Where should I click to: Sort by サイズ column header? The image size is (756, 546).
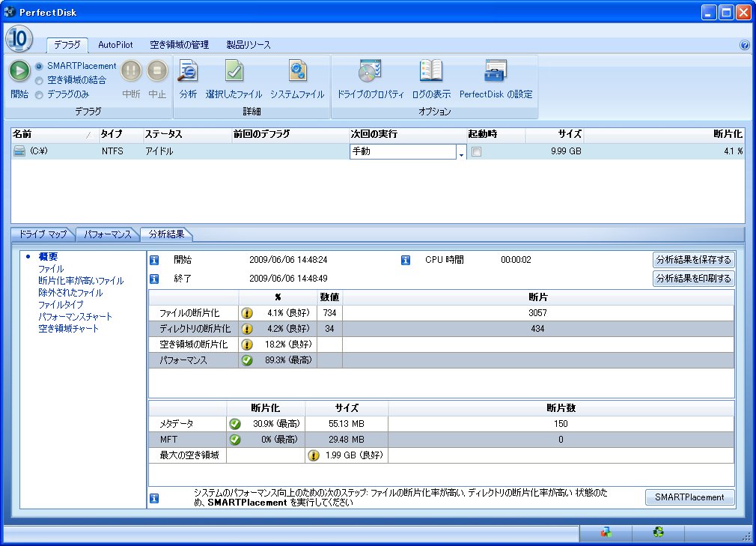[555, 134]
